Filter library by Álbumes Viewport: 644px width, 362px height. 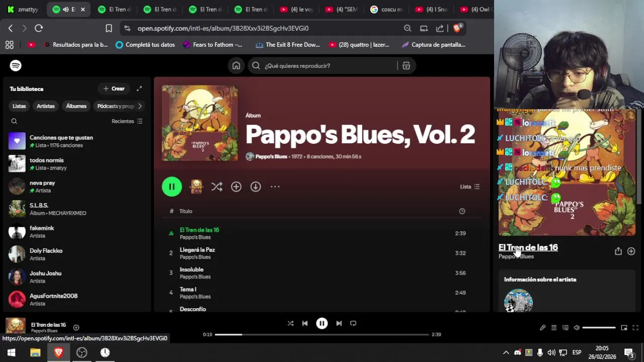[76, 106]
